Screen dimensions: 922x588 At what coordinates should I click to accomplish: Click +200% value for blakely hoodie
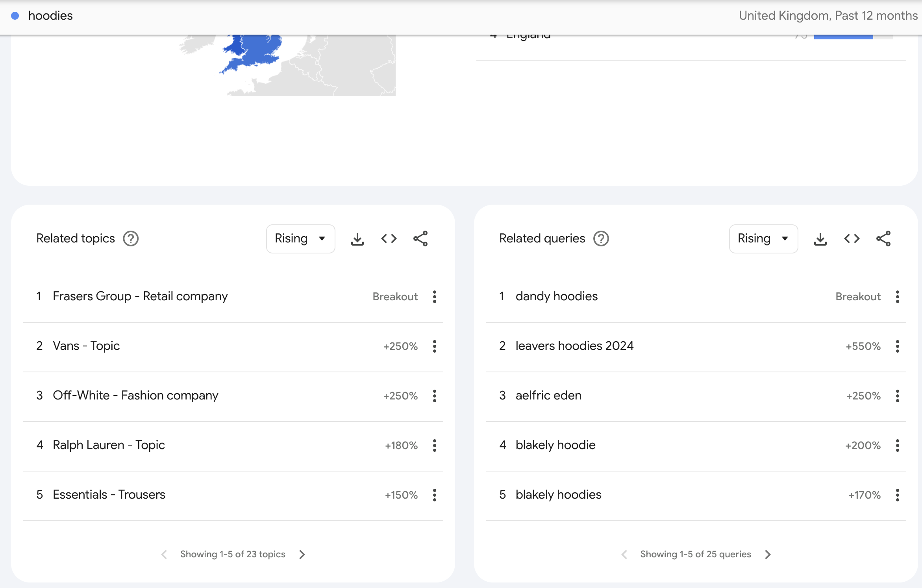863,446
